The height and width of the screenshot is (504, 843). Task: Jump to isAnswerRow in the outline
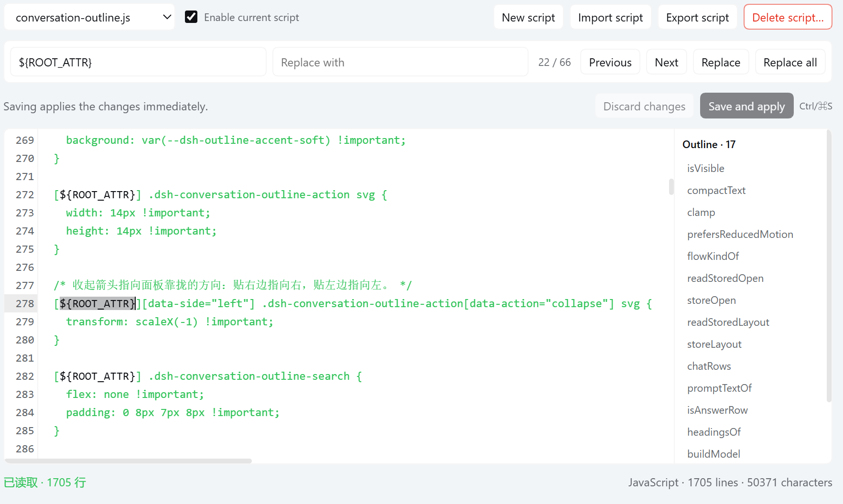pos(717,410)
